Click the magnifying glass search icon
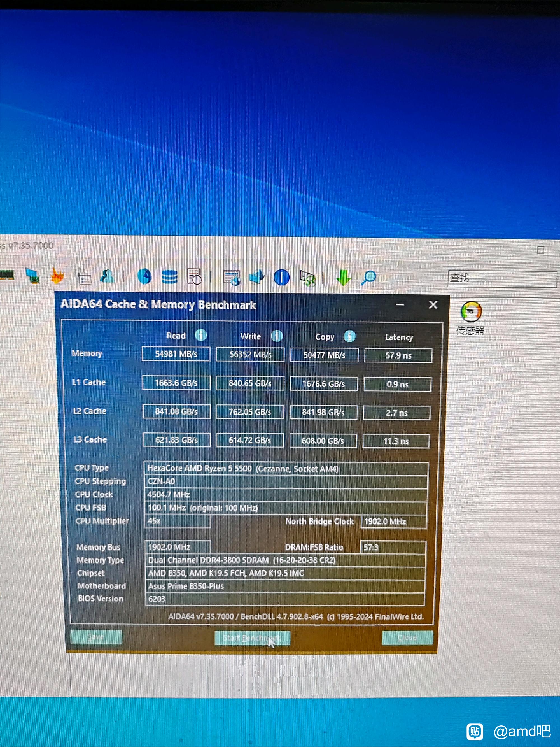 click(368, 278)
